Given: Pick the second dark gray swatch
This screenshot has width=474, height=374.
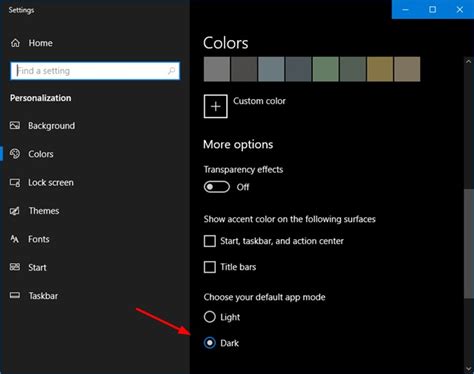Looking at the screenshot, I should [244, 69].
